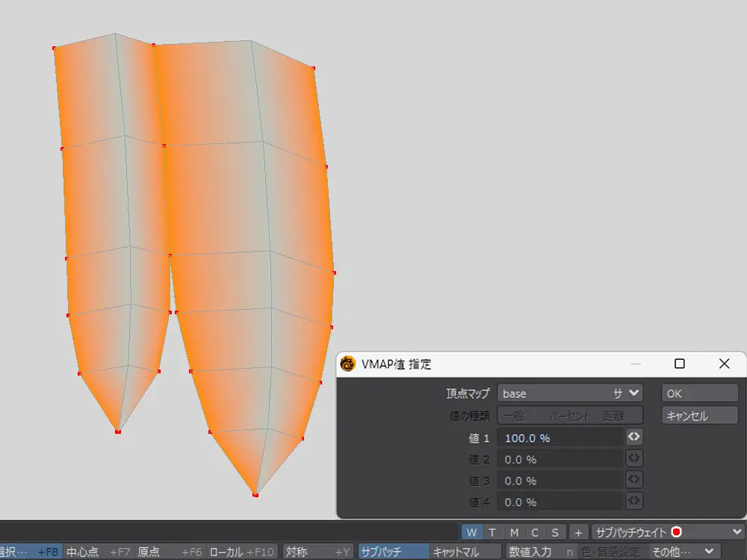Select the W weight map mode button
Screen dimensions: 747x560
coord(471,532)
